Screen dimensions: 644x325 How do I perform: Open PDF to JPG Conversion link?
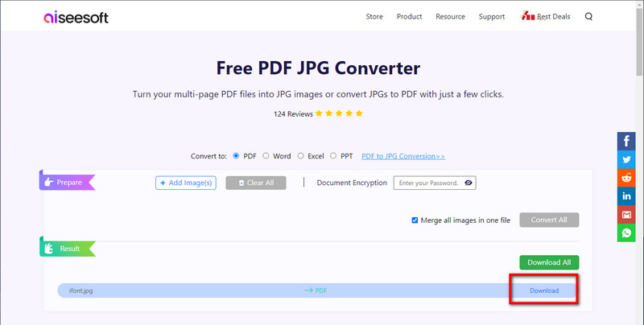coord(403,156)
